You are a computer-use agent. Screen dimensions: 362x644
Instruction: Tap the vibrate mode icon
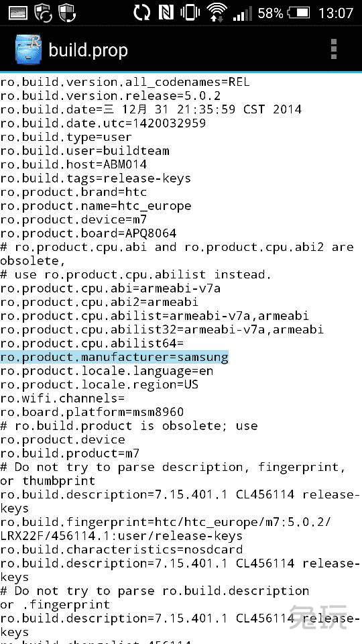coord(190,13)
